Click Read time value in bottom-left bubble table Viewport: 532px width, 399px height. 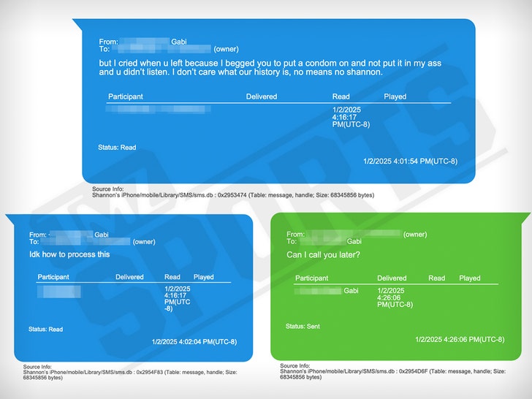click(178, 300)
